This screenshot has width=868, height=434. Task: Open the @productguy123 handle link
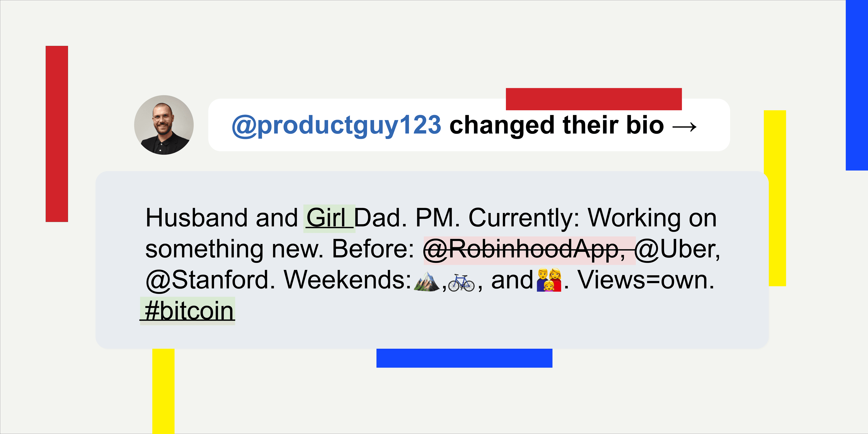pos(336,125)
